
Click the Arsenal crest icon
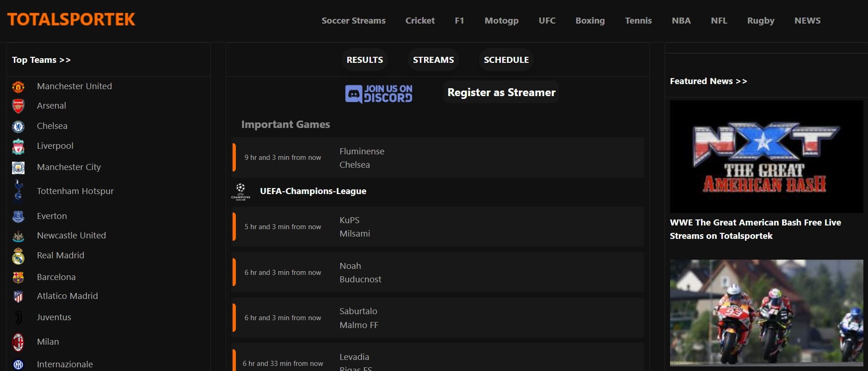point(18,106)
